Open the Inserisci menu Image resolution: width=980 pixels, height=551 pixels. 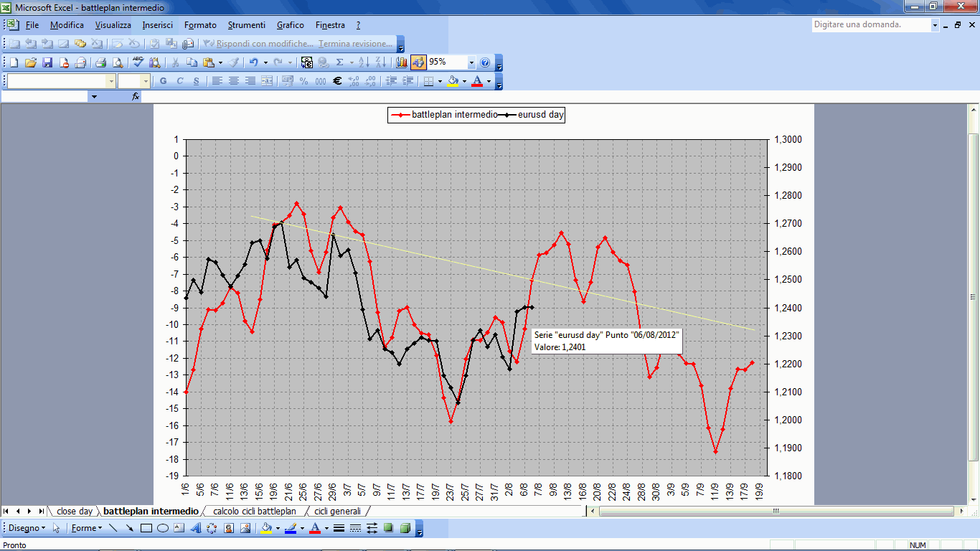click(158, 25)
